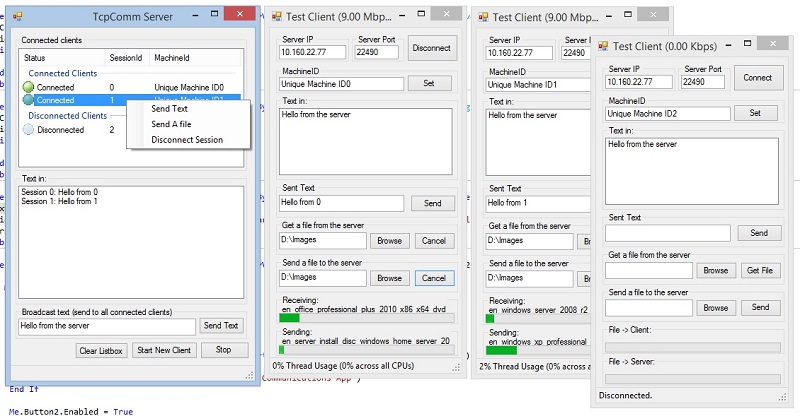800x416 pixels.
Task: Click Send under Send a file, disconnected client
Action: [760, 307]
